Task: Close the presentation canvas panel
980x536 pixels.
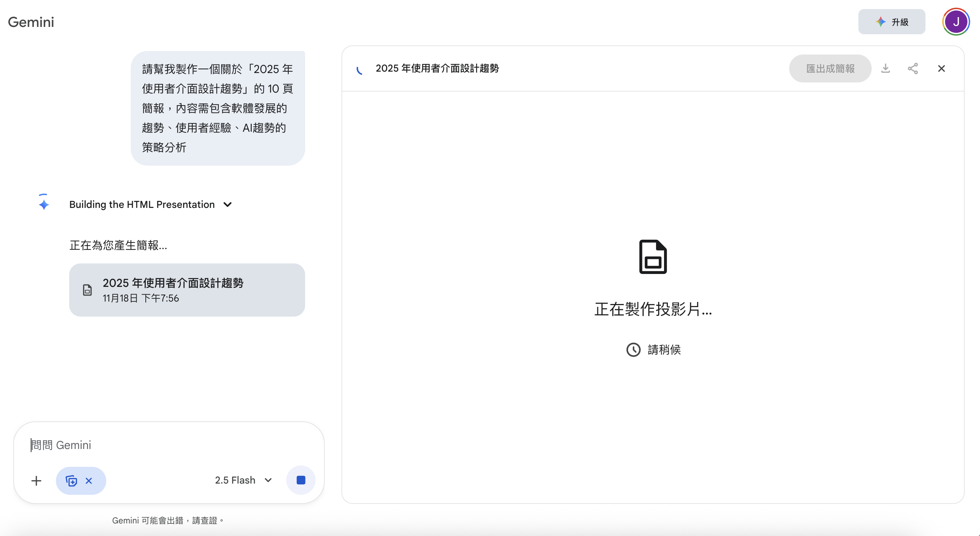Action: point(941,68)
